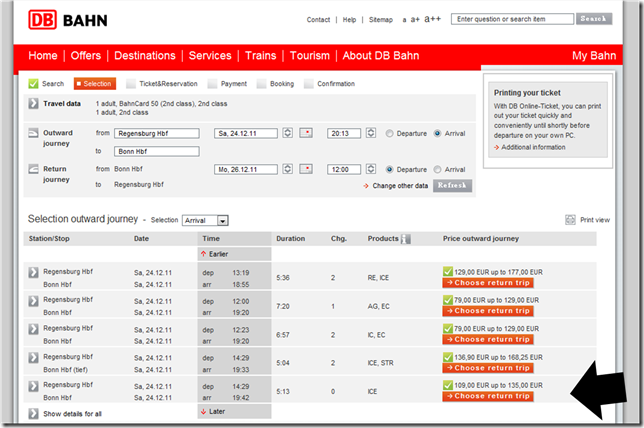644x428 pixels.
Task: Toggle price checkbox for 109,00 EUR fare
Action: [x=448, y=385]
